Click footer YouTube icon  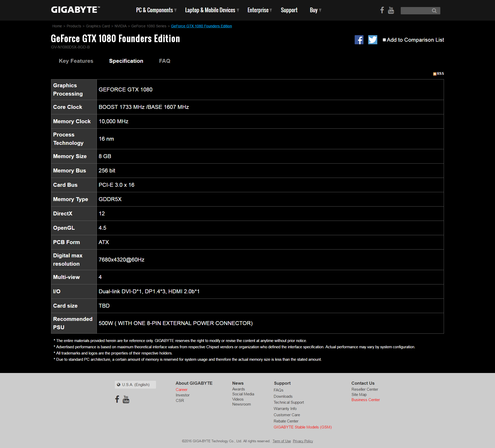tap(126, 399)
